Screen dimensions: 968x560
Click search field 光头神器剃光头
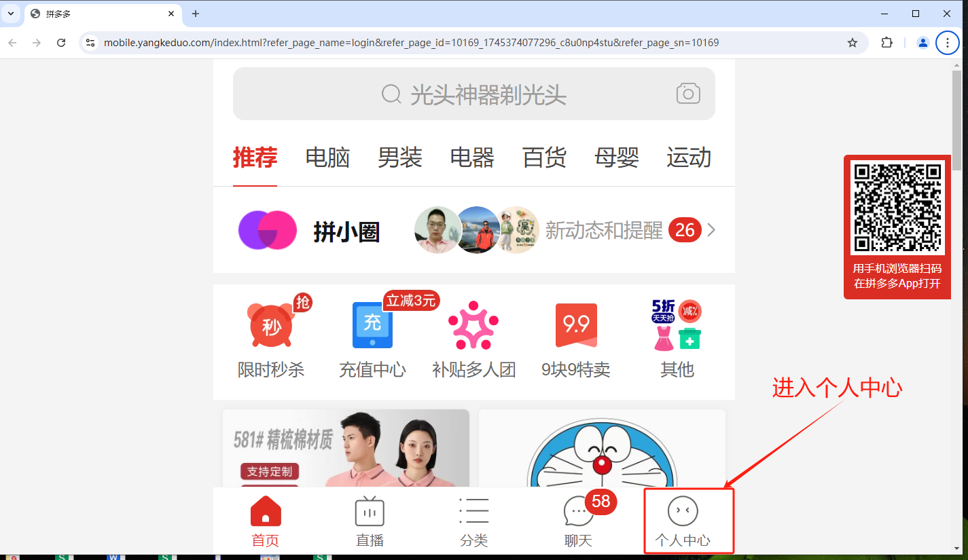coord(473,94)
